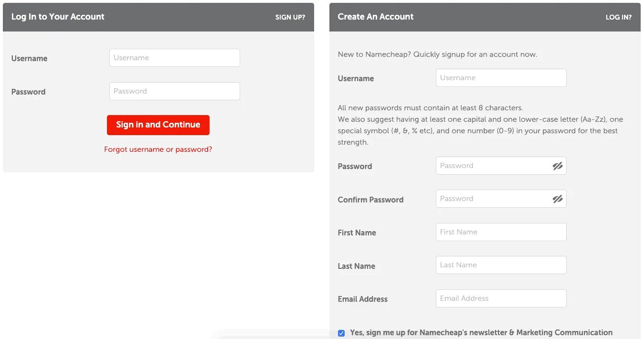Show the Confirm Password field text

coord(558,199)
